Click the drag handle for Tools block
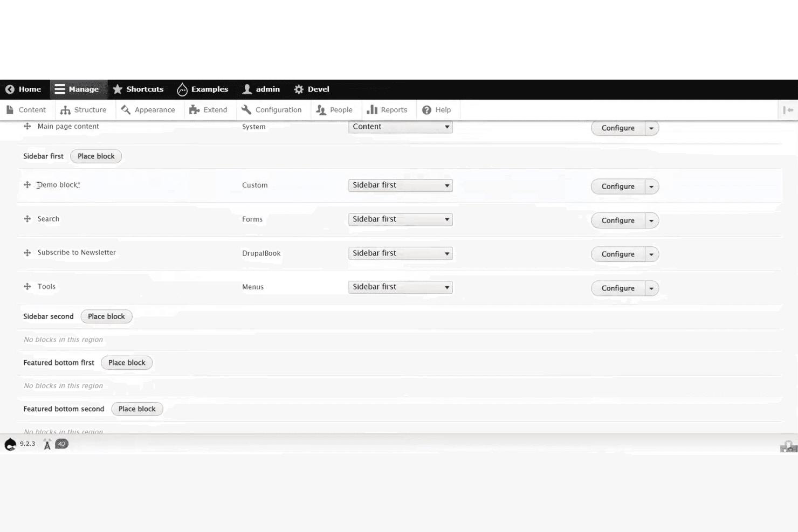This screenshot has width=798, height=532. [x=27, y=287]
